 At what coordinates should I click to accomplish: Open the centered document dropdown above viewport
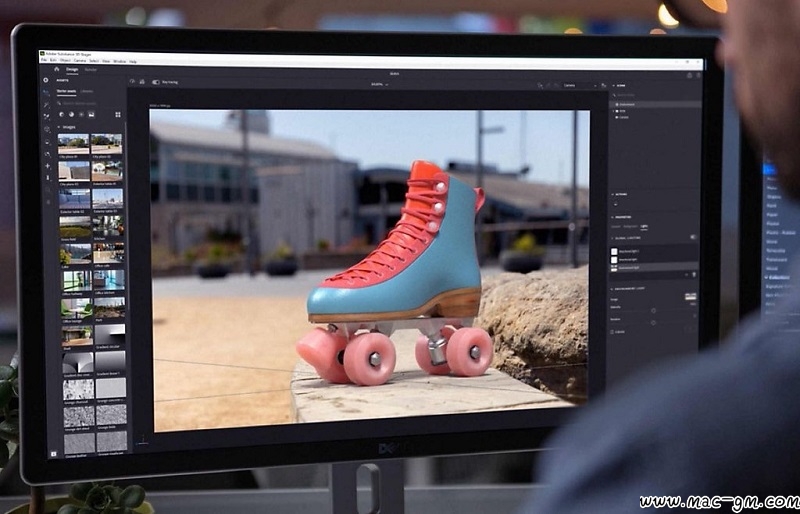click(380, 84)
